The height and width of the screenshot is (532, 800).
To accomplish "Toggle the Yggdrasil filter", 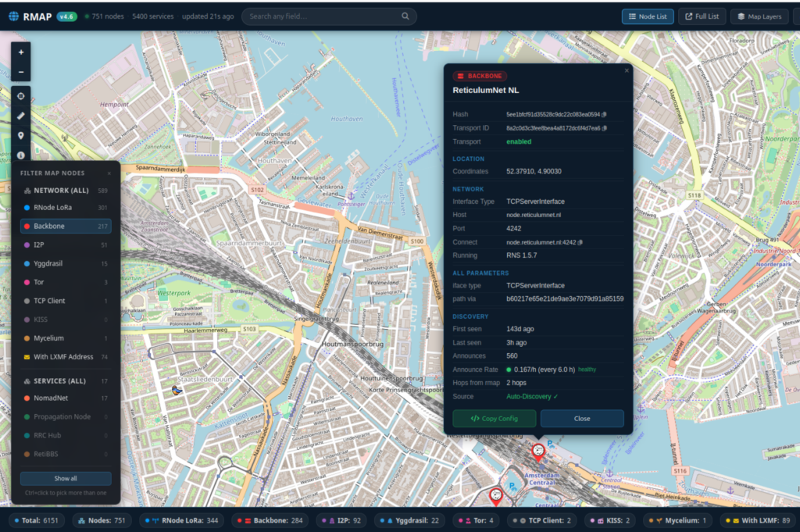I will coord(66,264).
